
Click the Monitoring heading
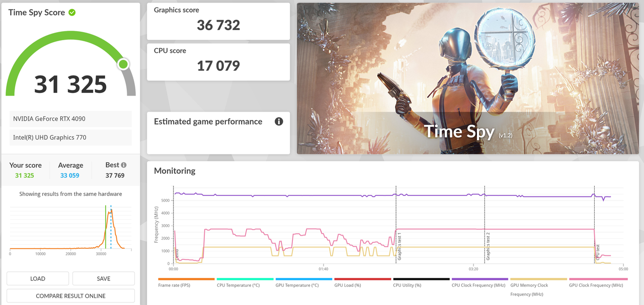(x=175, y=171)
